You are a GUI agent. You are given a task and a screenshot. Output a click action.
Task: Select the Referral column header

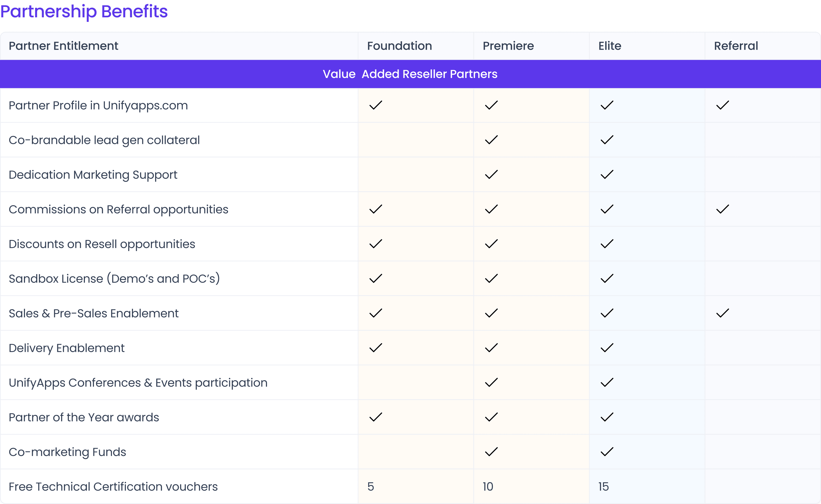tap(736, 46)
